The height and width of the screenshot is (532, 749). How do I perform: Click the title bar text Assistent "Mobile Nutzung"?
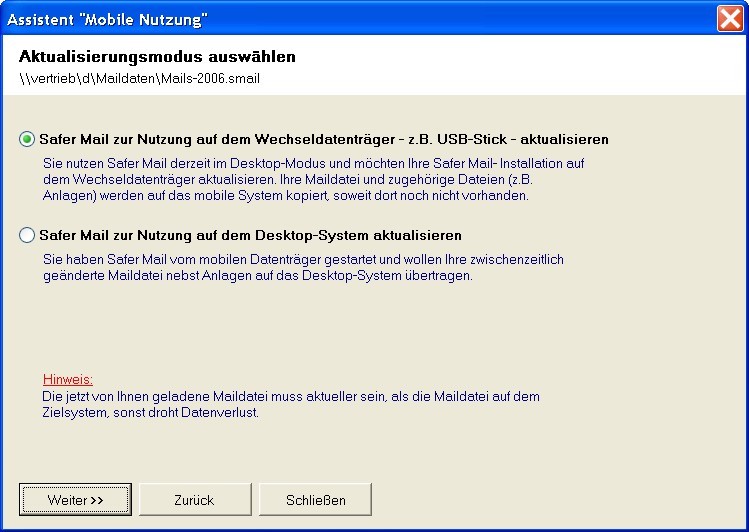107,20
